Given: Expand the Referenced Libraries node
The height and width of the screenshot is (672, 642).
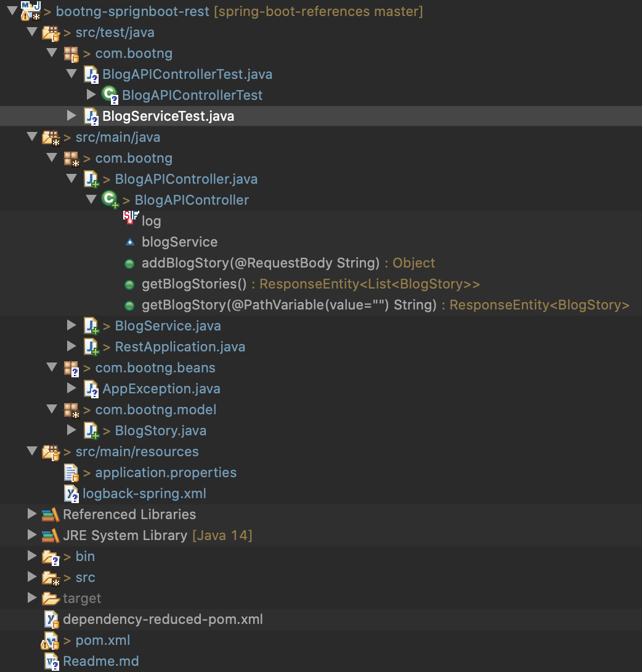Looking at the screenshot, I should coord(32,514).
